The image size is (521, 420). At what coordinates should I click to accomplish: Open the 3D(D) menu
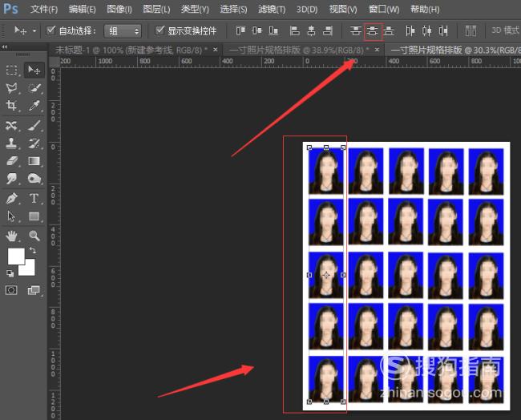[x=307, y=10]
